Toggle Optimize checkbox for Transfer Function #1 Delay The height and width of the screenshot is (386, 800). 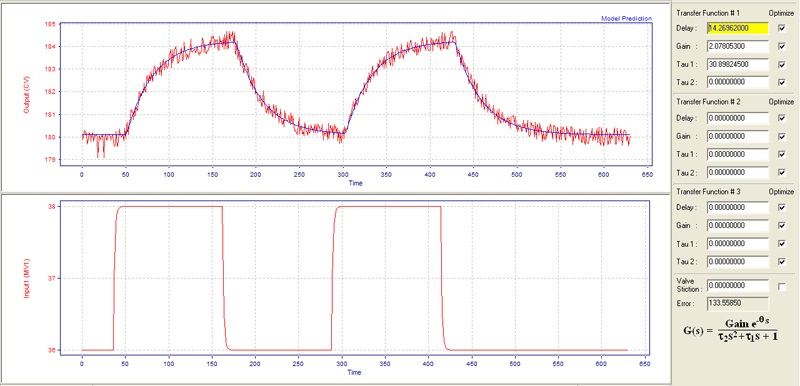(x=782, y=29)
